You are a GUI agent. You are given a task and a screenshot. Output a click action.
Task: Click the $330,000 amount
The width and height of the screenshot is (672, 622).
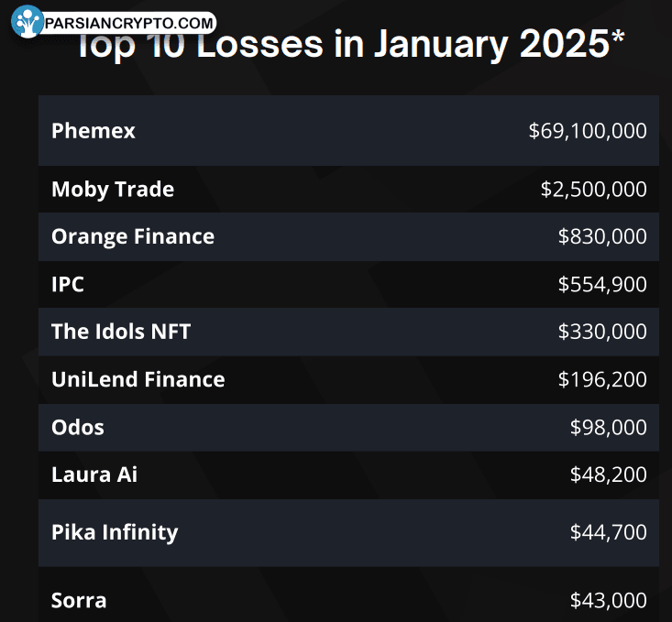pyautogui.click(x=602, y=332)
